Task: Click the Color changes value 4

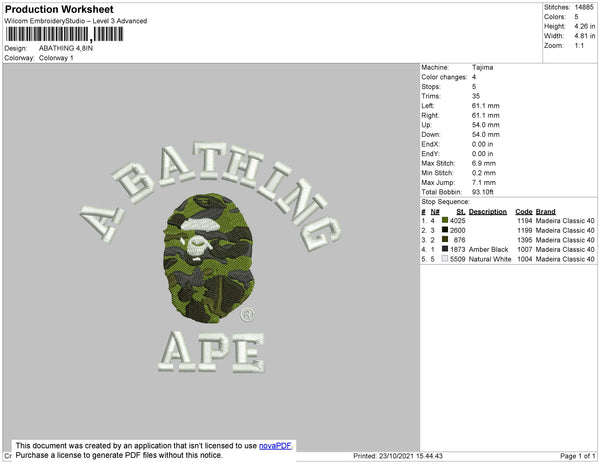Action: pos(474,77)
